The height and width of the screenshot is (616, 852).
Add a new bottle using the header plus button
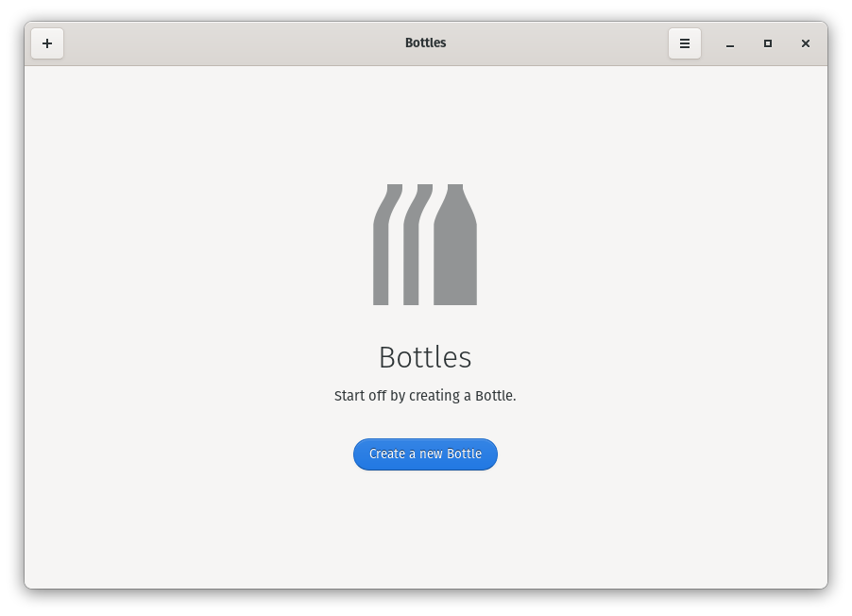(47, 43)
